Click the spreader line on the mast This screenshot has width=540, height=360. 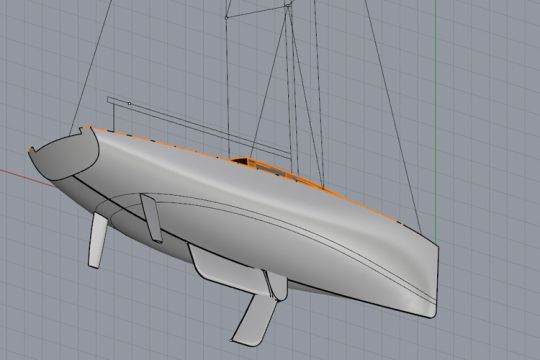257,11
